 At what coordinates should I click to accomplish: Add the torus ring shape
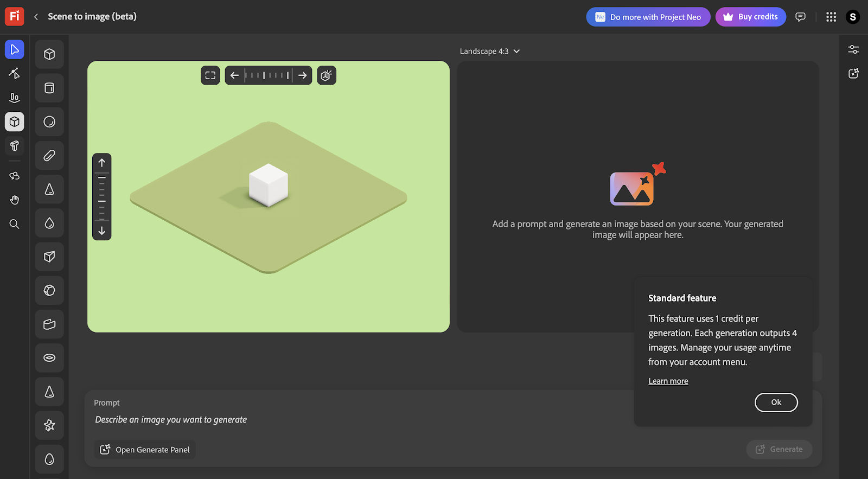[x=49, y=358]
